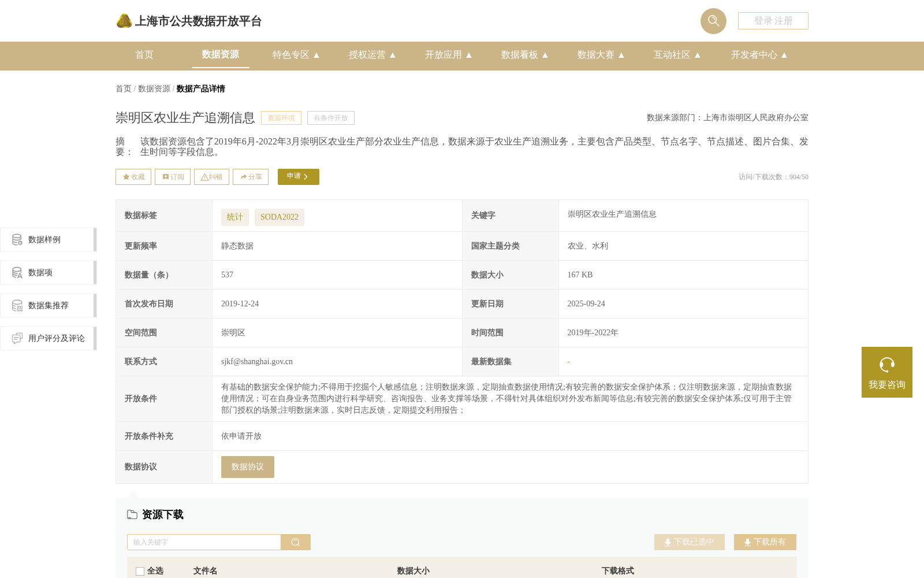Viewport: 924px width, 578px height.
Task: Jump to 数据项 section
Action: [49, 272]
